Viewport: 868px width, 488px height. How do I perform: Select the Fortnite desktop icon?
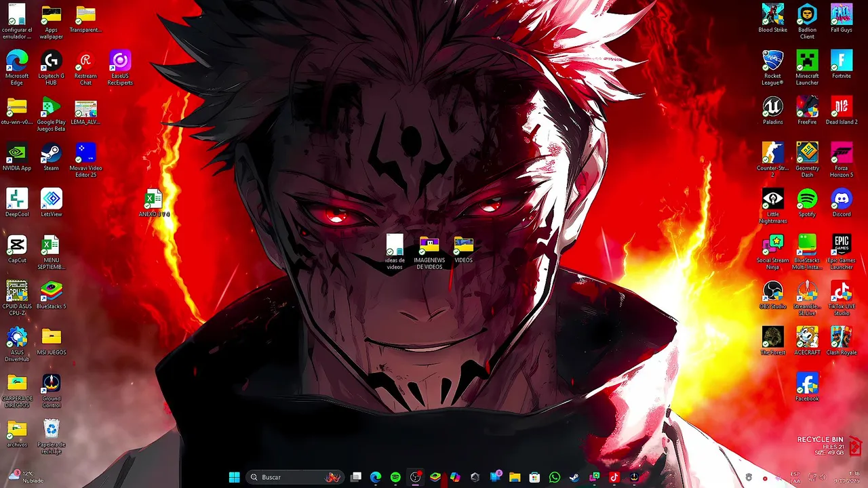(x=842, y=64)
